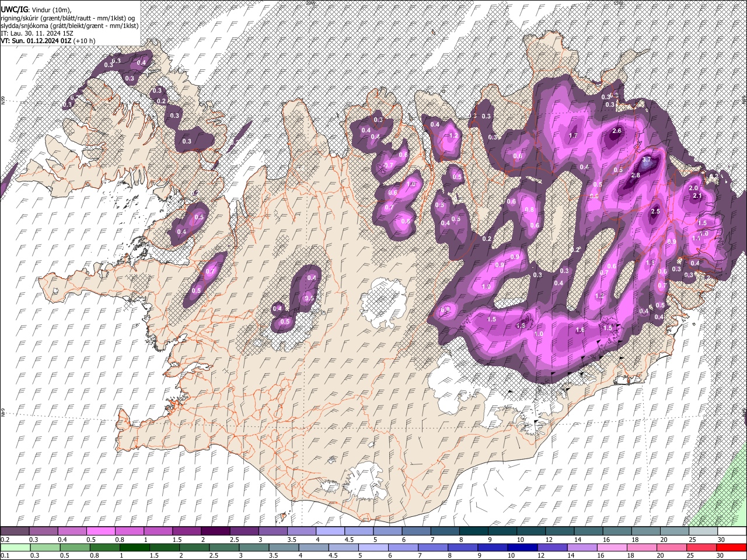
Task: Select upper legend dark purple swatch between 2 and 2.5
Action: [216, 531]
